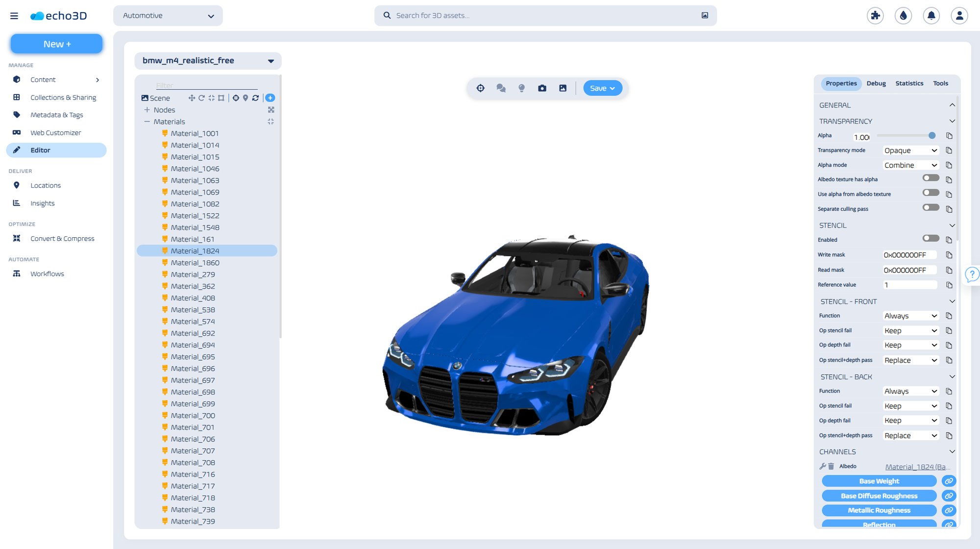The width and height of the screenshot is (980, 549).
Task: Click the Metallic Roughness button
Action: tap(879, 510)
